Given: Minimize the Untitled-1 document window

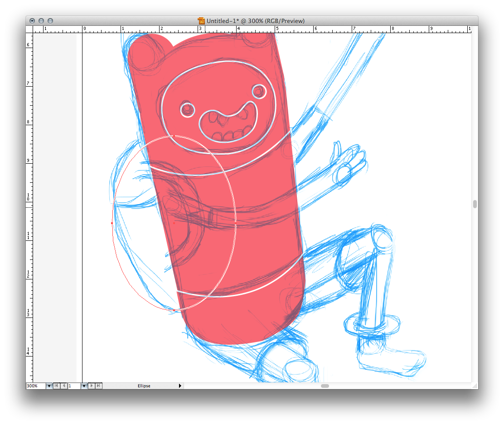Looking at the screenshot, I should (41, 21).
